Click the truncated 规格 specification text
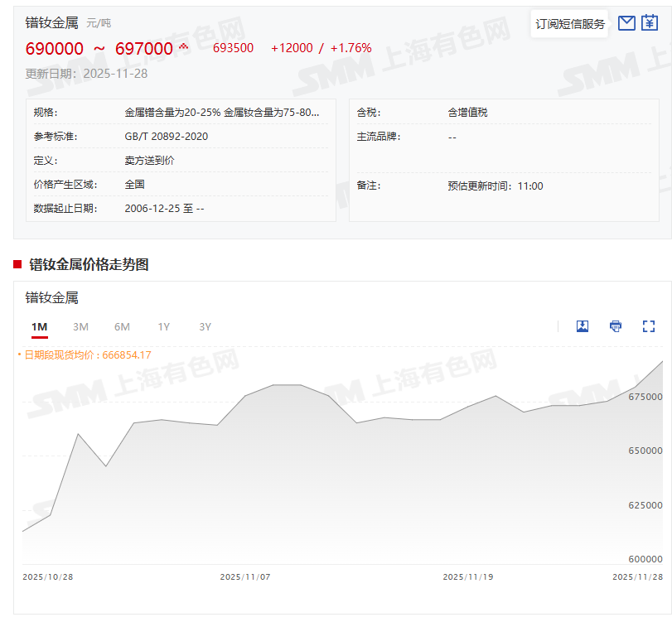This screenshot has width=672, height=622. [221, 112]
